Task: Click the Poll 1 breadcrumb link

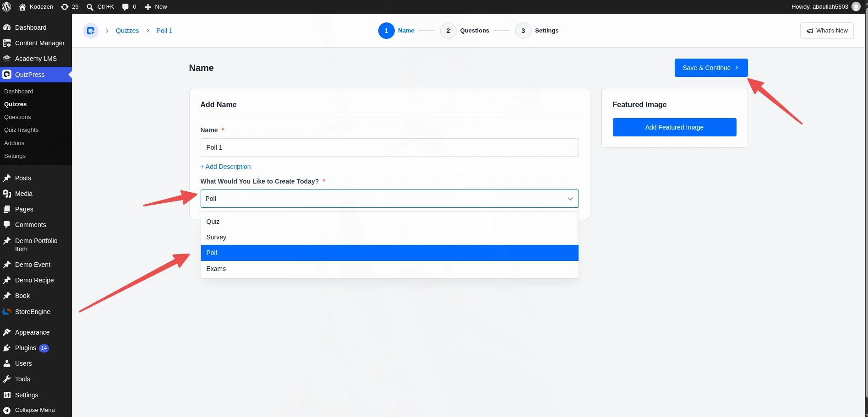Action: click(164, 31)
